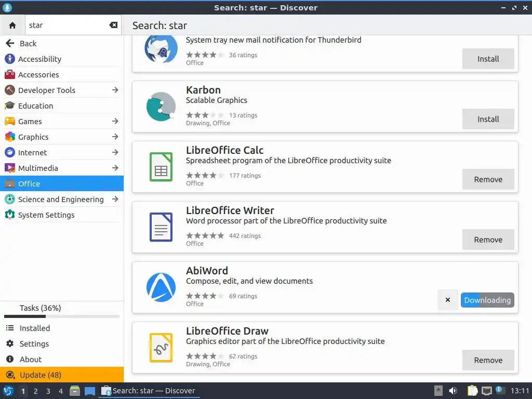Expand Science and Engineering subcategories arrow
Viewport: 532px width, 399px height.
point(115,199)
